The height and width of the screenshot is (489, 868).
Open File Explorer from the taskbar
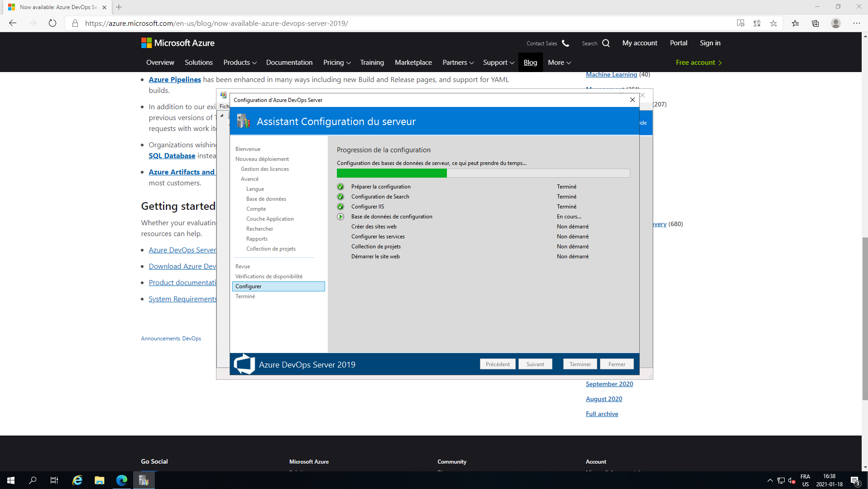tap(100, 480)
